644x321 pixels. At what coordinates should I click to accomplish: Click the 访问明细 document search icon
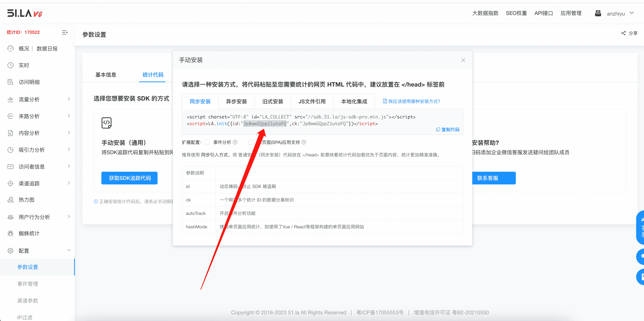(x=10, y=82)
